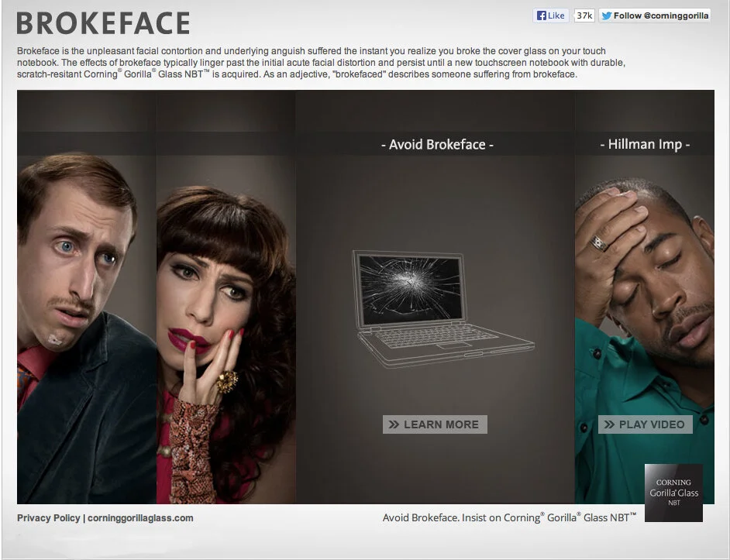Click the BROKEFACE title heading
The width and height of the screenshot is (730, 560).
[103, 23]
